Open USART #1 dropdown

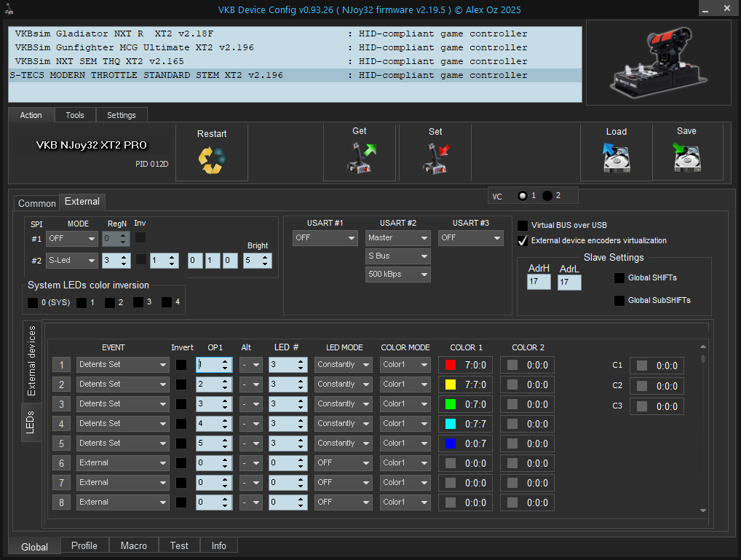point(325,238)
